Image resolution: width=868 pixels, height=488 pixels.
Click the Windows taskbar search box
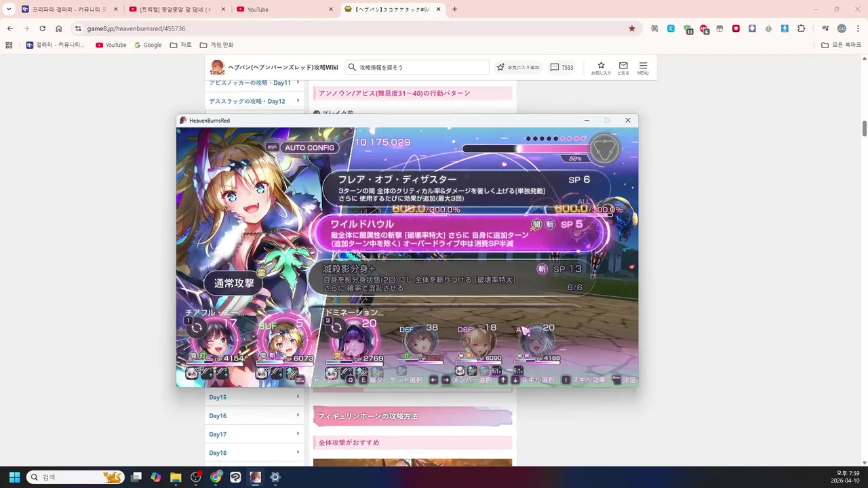tap(75, 477)
